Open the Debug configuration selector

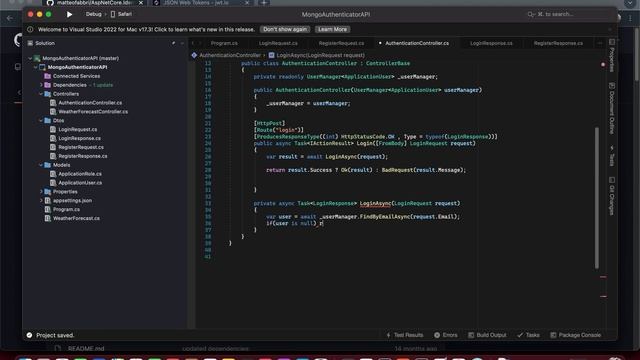click(93, 14)
